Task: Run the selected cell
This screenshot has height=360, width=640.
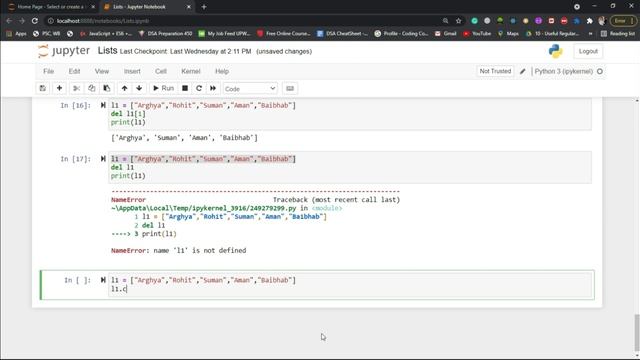Action: [x=163, y=88]
